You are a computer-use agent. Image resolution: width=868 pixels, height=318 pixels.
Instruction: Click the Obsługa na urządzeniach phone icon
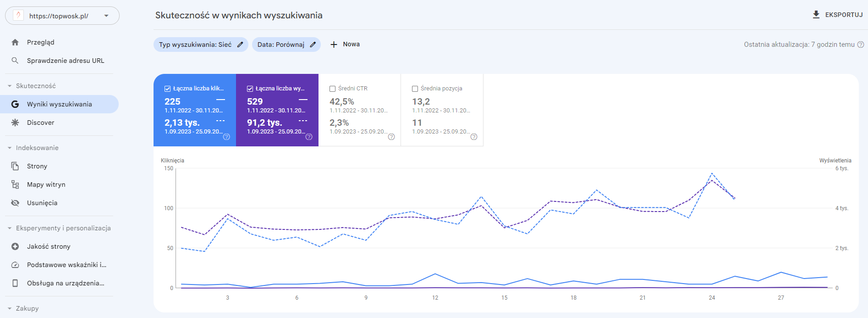point(15,283)
